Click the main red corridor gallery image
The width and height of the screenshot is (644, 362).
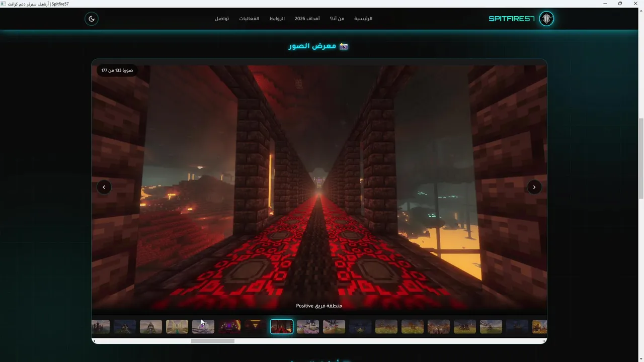(319, 186)
